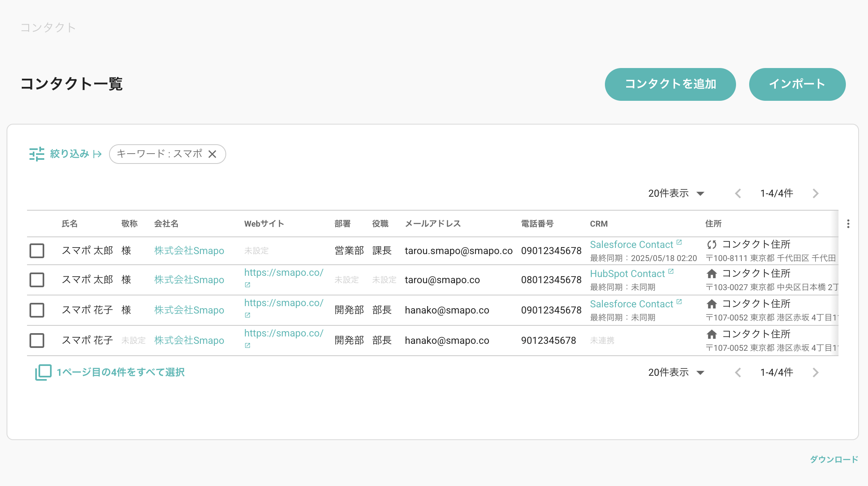
Task: Open table column options kebab menu
Action: click(x=848, y=224)
